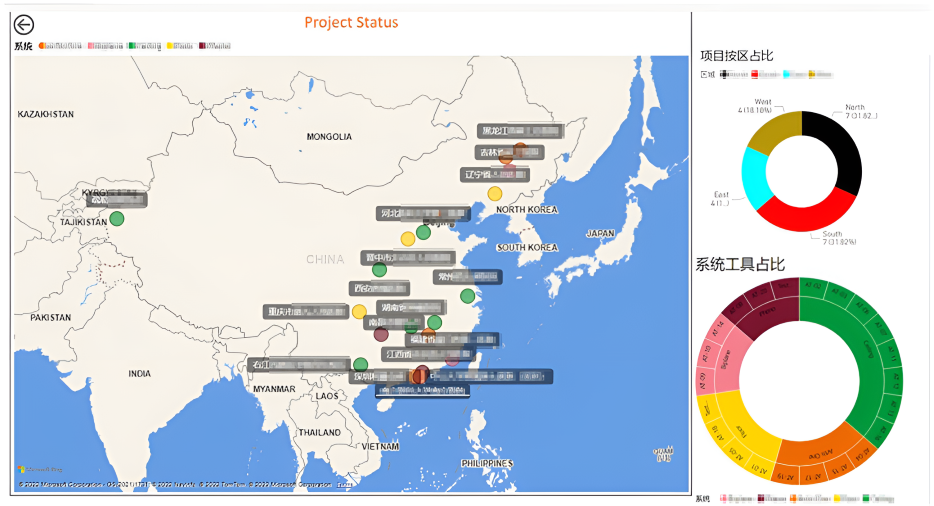934x506 pixels.
Task: Click the green marker near Tajikistan
Action: coord(117,219)
